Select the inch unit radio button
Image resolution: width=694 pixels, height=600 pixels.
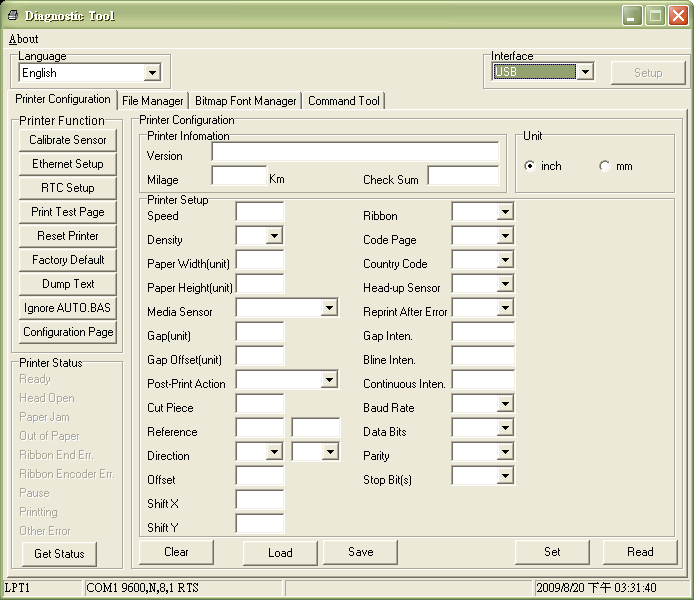tap(529, 166)
